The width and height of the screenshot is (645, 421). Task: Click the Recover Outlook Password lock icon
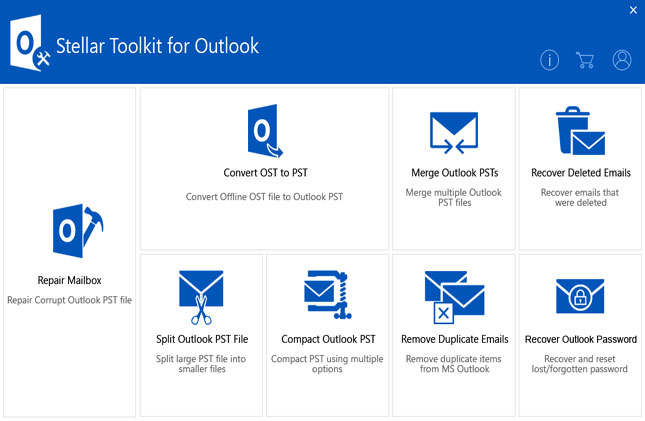point(580,296)
